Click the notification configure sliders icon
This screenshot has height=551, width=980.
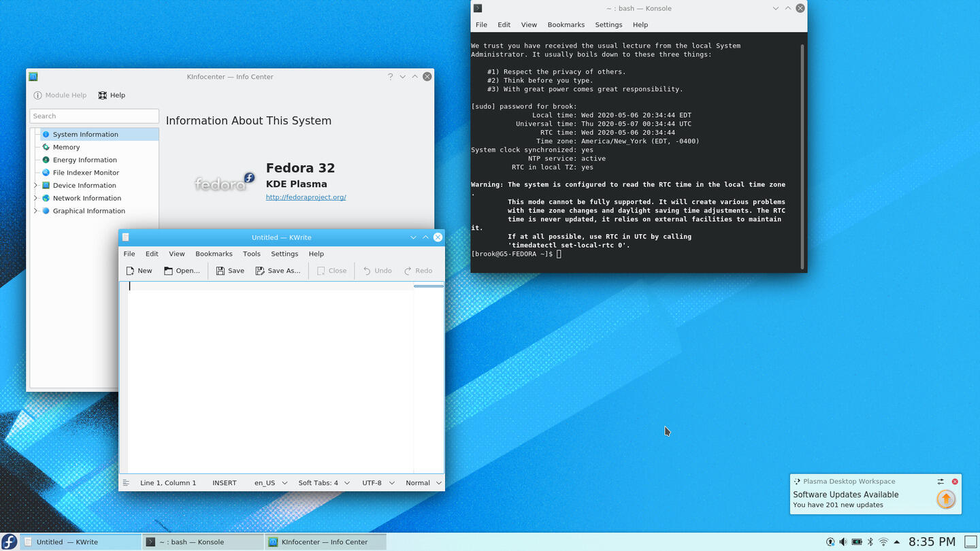[x=941, y=482]
